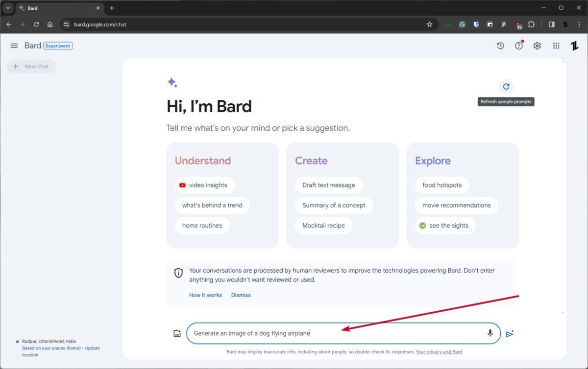
Task: Open the Google apps grid
Action: pos(556,46)
